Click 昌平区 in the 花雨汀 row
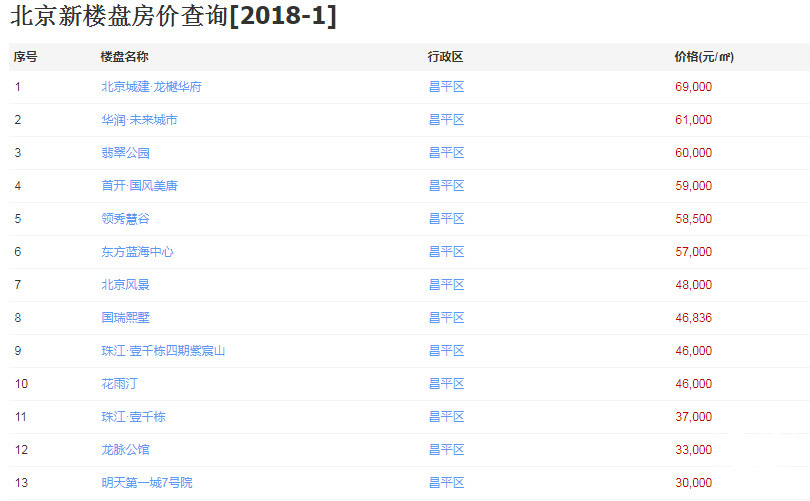 pyautogui.click(x=447, y=384)
